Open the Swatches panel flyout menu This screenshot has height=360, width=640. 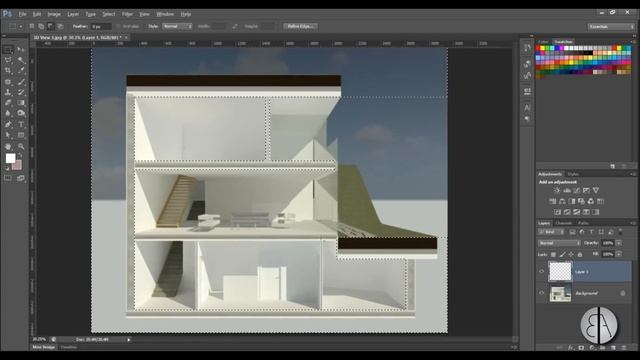point(633,42)
